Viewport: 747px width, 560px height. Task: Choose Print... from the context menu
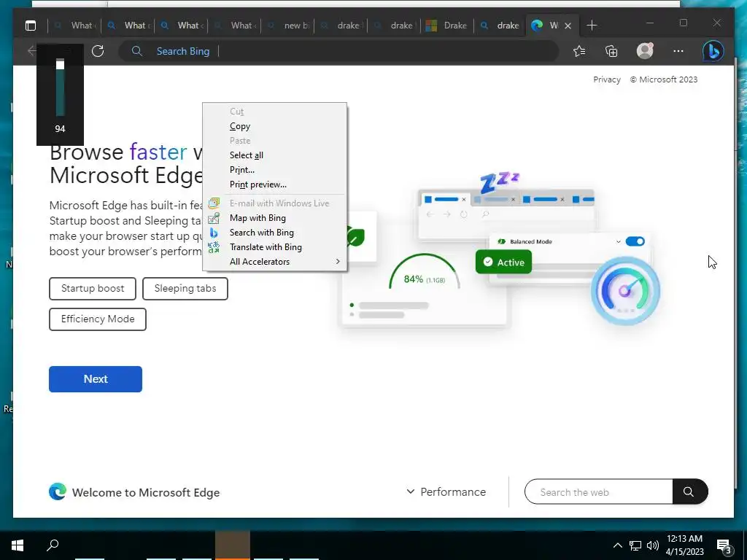point(274,169)
